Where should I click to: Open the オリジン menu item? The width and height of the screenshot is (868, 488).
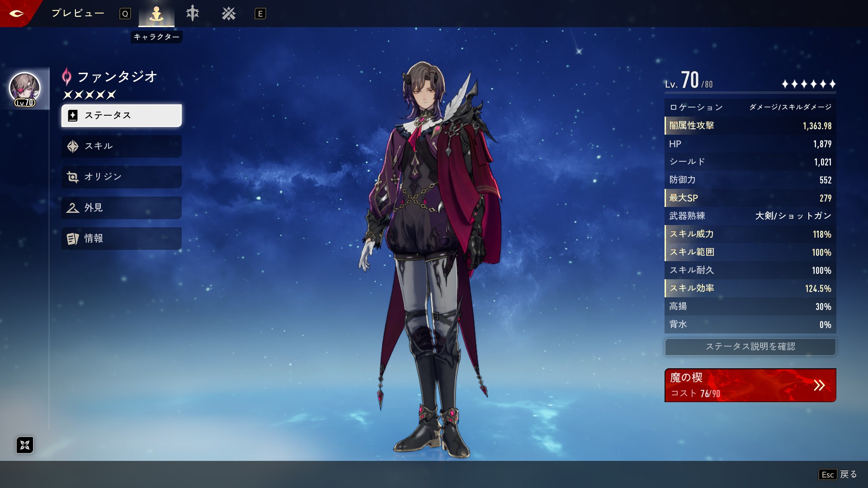121,177
